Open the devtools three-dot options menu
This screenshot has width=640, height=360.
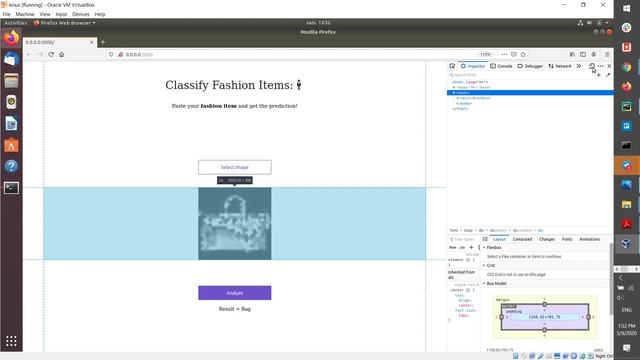tap(600, 66)
